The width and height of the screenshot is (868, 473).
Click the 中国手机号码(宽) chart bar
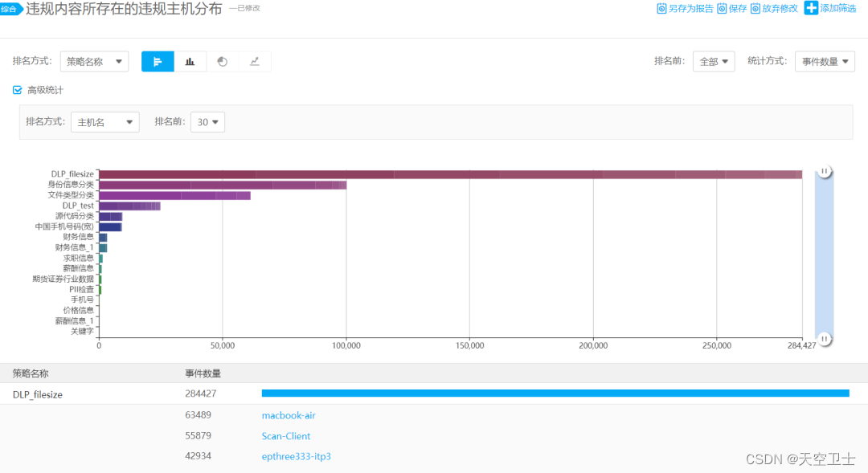point(111,226)
